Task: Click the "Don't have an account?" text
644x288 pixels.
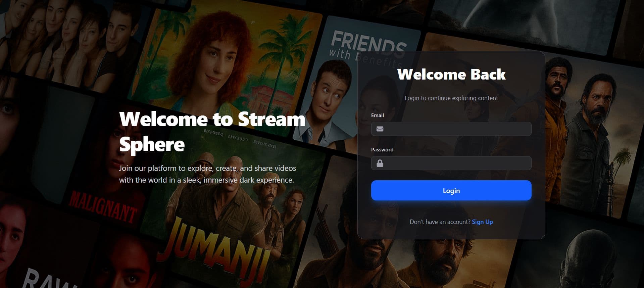Action: click(x=440, y=222)
